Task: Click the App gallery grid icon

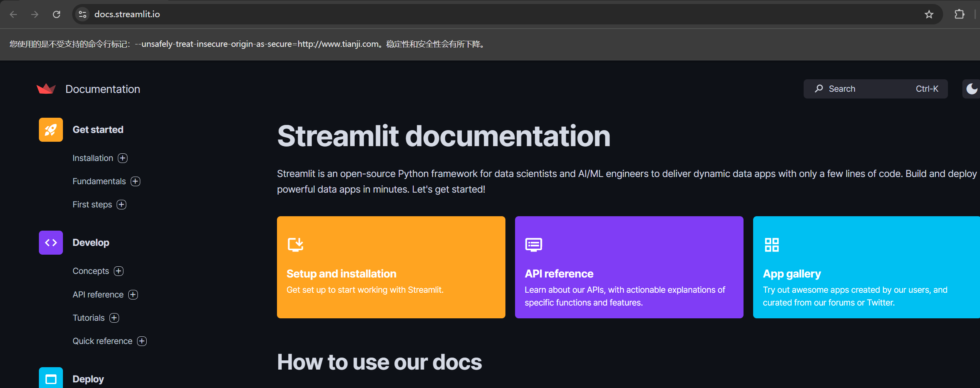Action: pos(772,245)
